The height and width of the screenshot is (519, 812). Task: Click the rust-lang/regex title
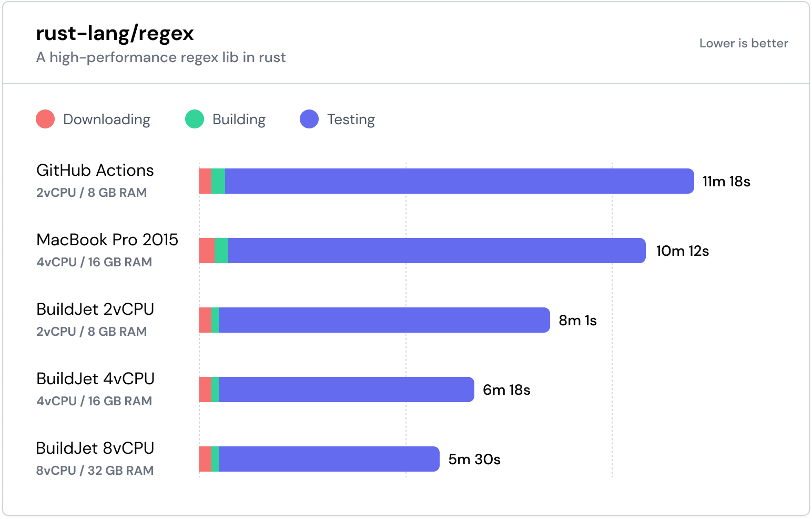(115, 33)
